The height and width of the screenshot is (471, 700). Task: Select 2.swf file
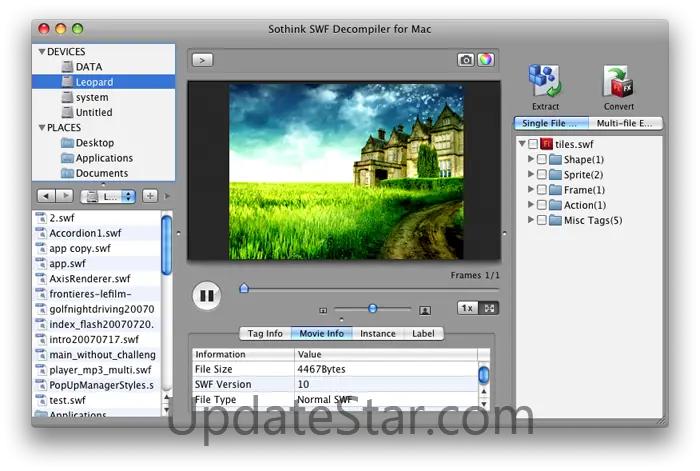tap(97, 218)
